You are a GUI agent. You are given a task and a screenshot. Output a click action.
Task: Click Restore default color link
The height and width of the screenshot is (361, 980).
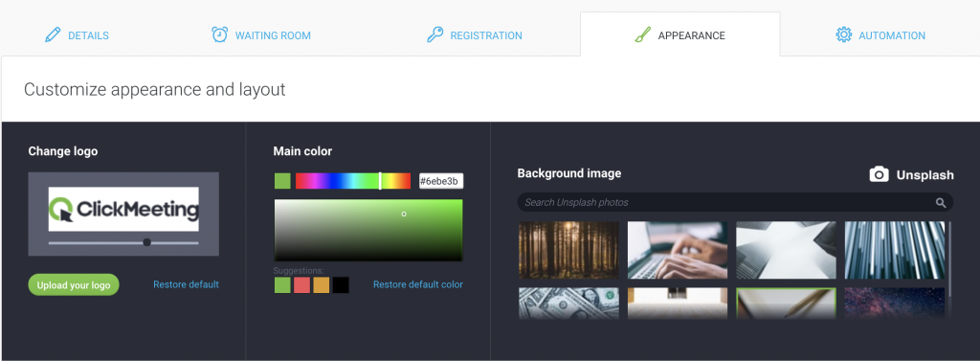pos(418,284)
